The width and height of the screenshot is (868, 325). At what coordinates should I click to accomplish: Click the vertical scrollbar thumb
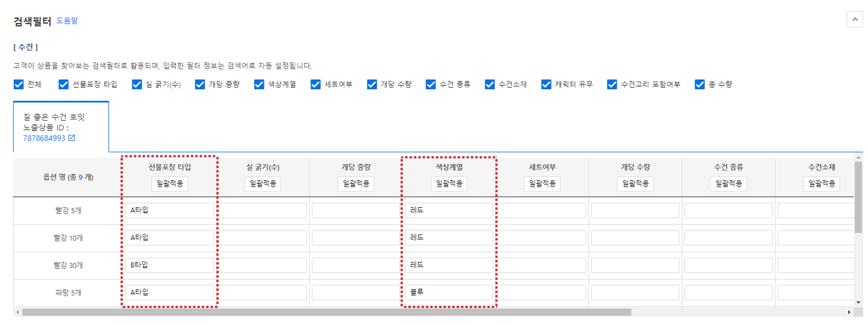[x=858, y=197]
